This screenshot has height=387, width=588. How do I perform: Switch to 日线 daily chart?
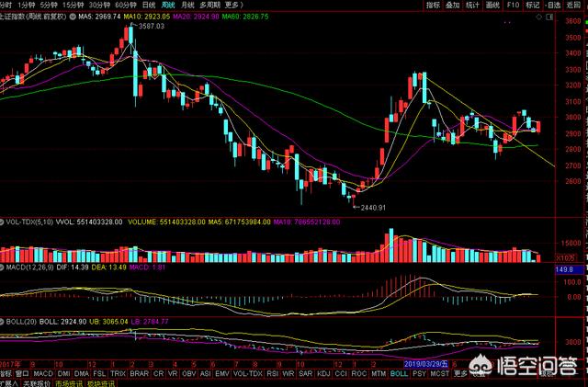(x=147, y=5)
